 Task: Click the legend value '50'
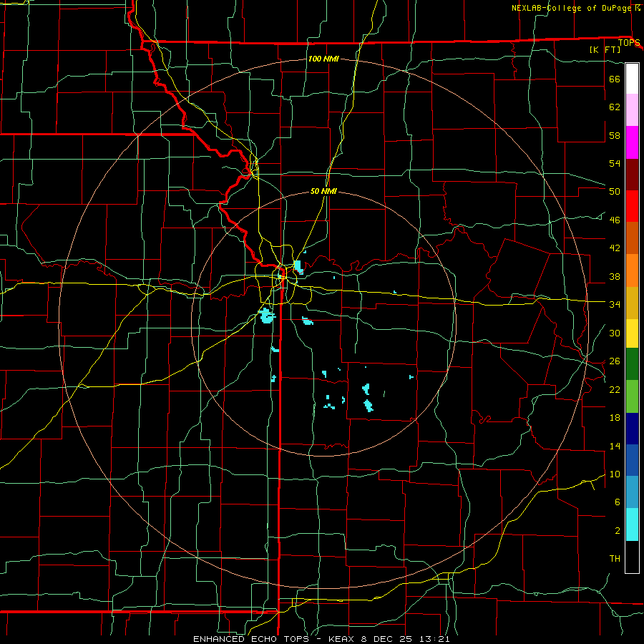coord(615,191)
